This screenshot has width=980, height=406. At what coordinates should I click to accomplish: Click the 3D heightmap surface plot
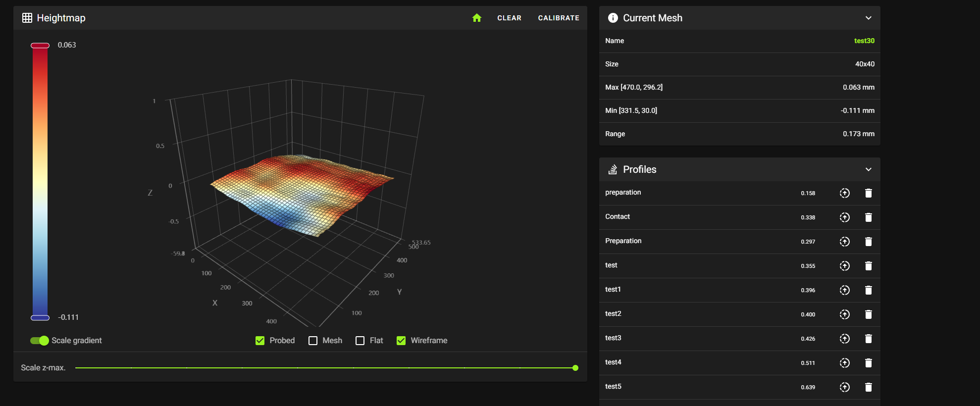[x=302, y=196]
